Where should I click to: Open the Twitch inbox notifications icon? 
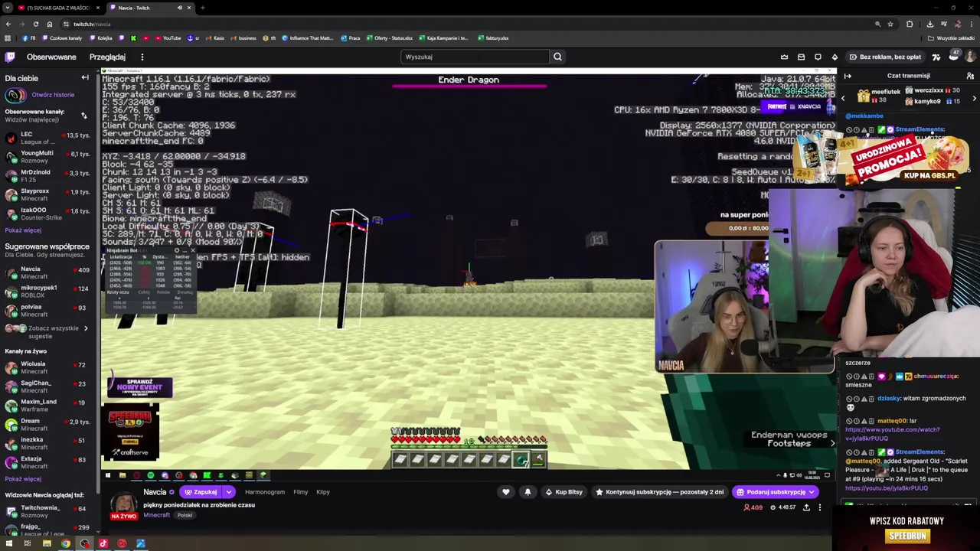tap(801, 57)
